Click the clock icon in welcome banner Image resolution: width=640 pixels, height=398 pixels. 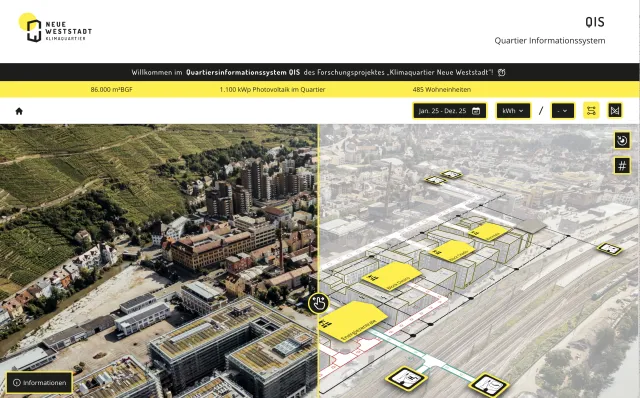(502, 72)
